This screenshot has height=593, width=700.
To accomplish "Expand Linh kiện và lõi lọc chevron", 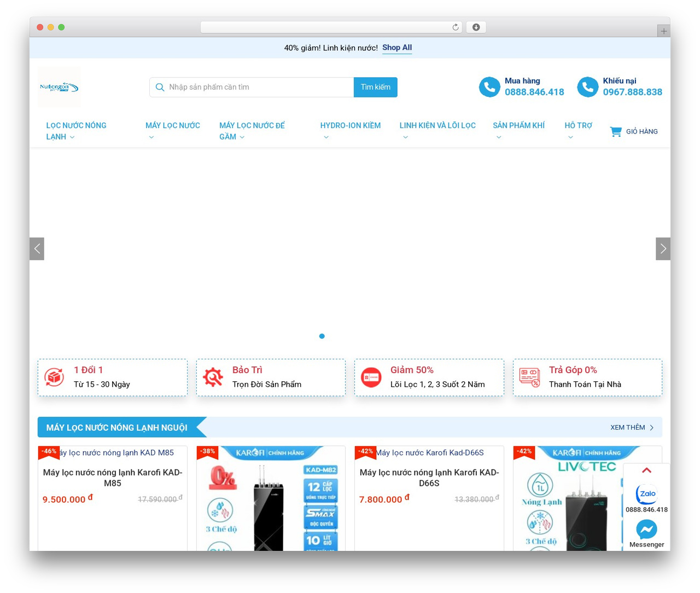I will (x=405, y=137).
